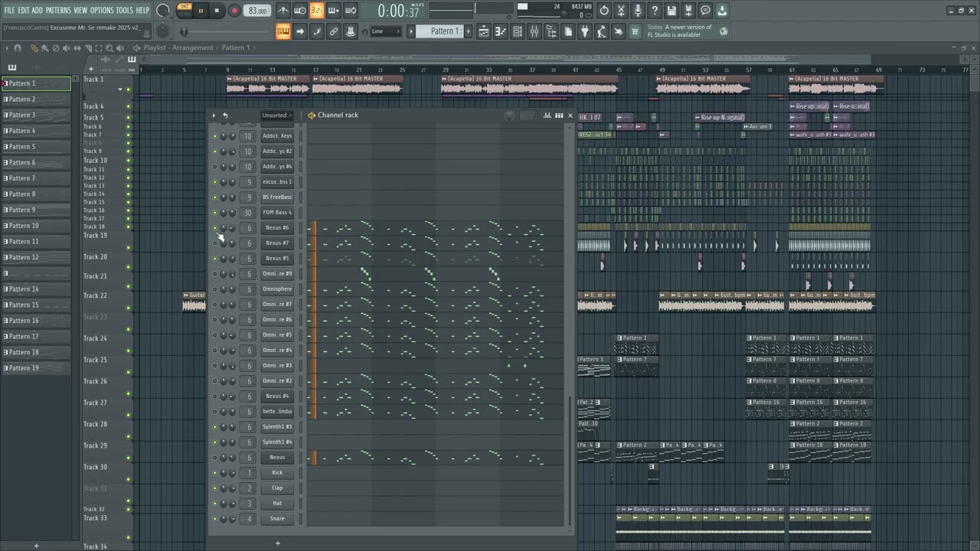This screenshot has width=980, height=551.
Task: Click the link/multilink controllers icon
Action: (x=334, y=31)
